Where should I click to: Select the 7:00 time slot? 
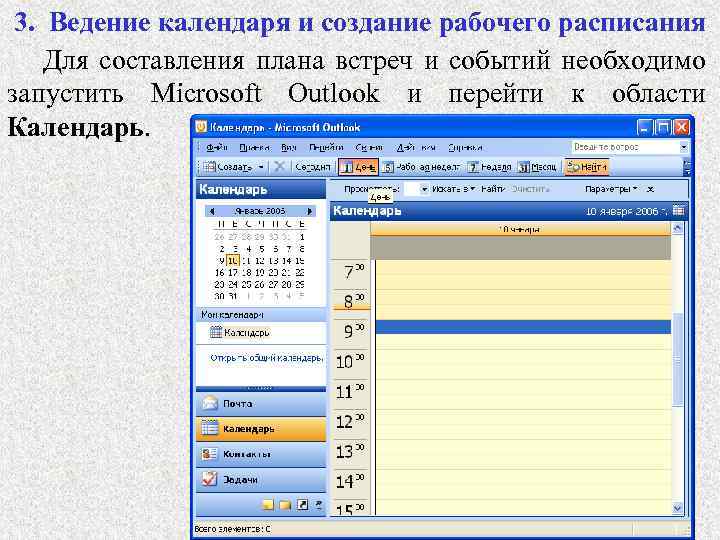tap(523, 267)
